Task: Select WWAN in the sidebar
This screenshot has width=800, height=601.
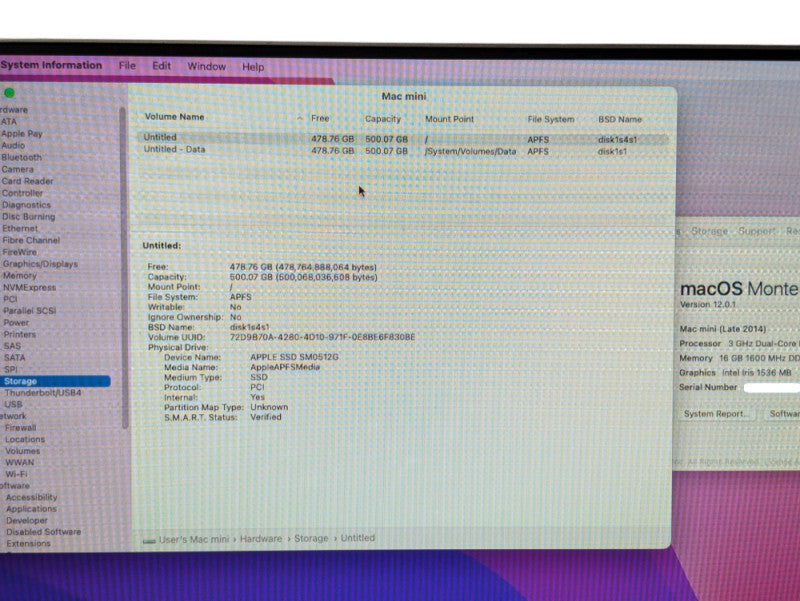Action: [19, 463]
